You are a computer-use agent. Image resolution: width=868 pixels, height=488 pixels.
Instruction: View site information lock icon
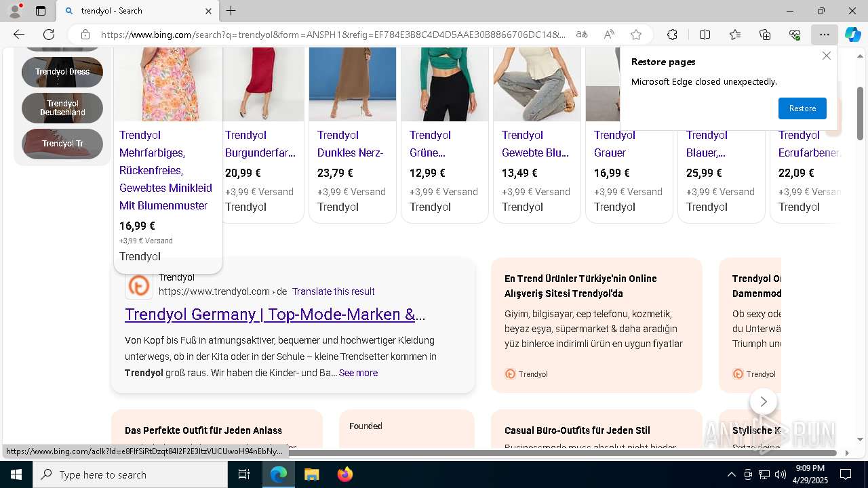tap(85, 35)
